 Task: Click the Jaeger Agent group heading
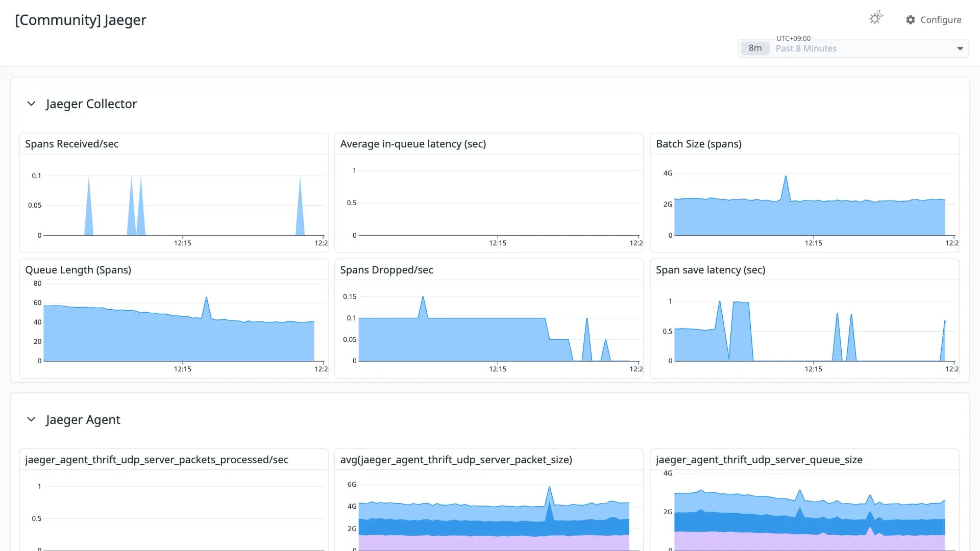83,419
